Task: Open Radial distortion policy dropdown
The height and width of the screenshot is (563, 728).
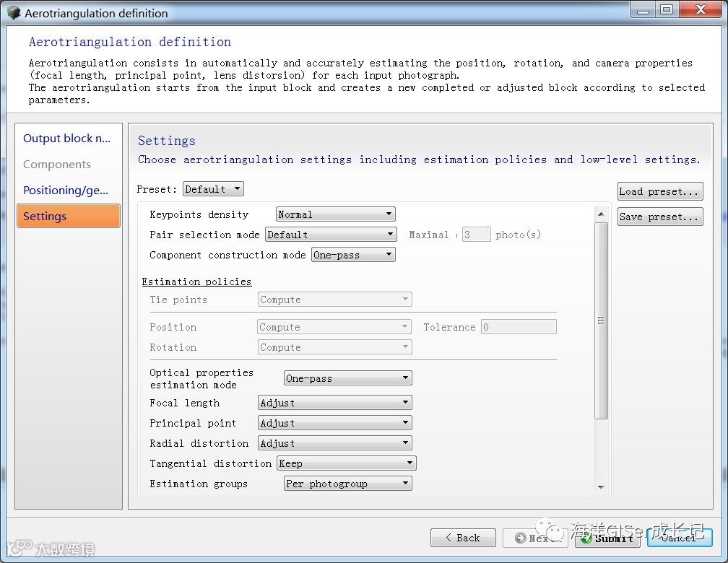Action: tap(335, 443)
